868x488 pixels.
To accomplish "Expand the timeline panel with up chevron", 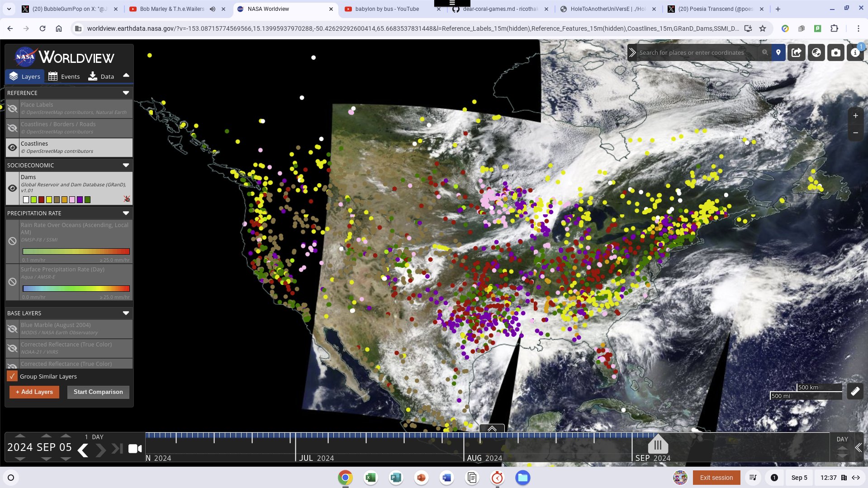I will (x=492, y=428).
